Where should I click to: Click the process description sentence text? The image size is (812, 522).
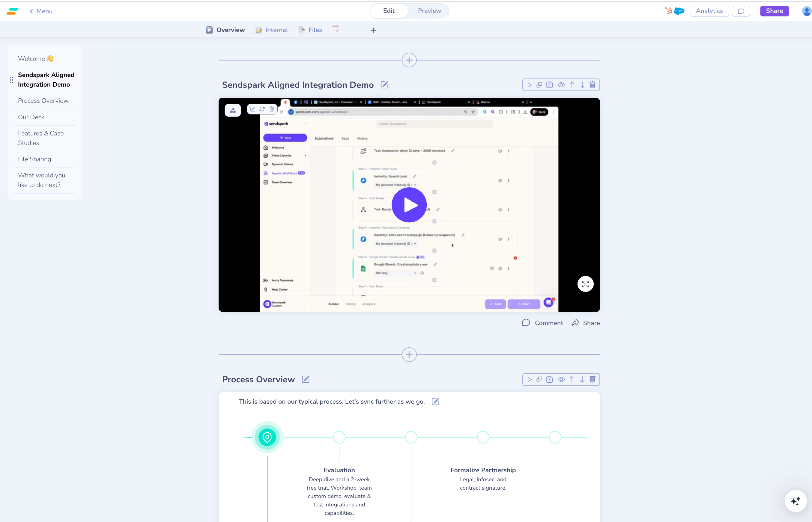(332, 401)
